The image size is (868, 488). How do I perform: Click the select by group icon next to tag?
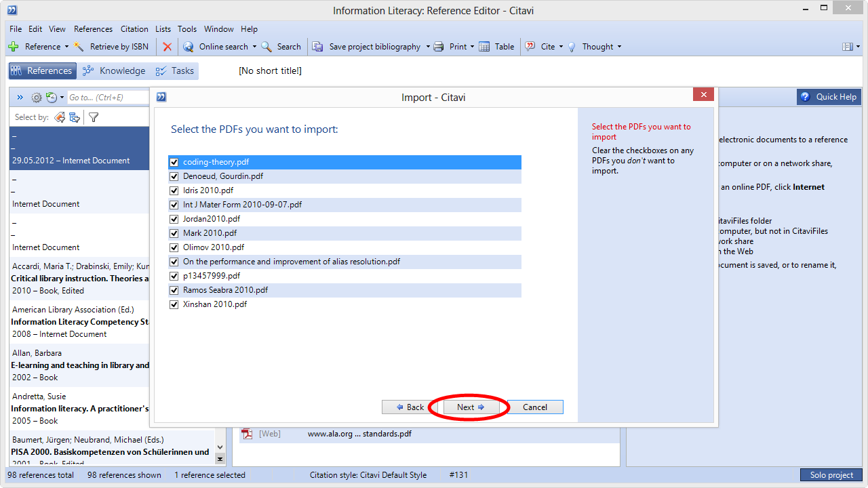point(75,117)
